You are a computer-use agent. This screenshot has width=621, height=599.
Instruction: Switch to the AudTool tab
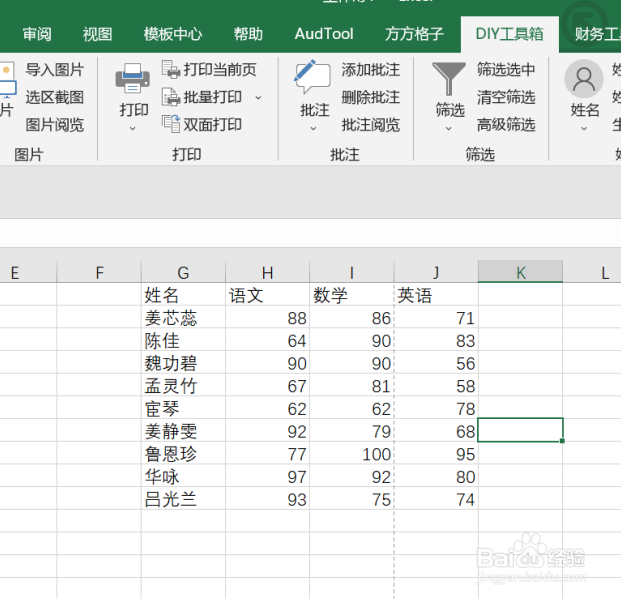[x=324, y=34]
